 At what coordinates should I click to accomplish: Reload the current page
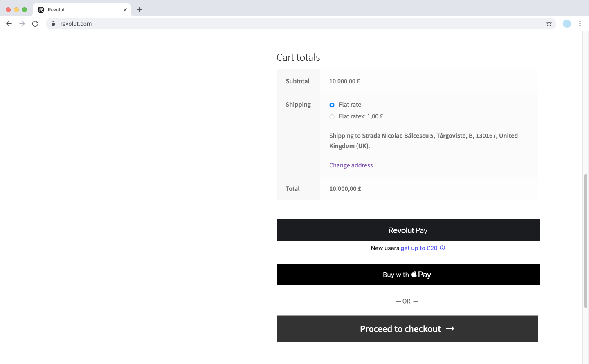tap(35, 24)
